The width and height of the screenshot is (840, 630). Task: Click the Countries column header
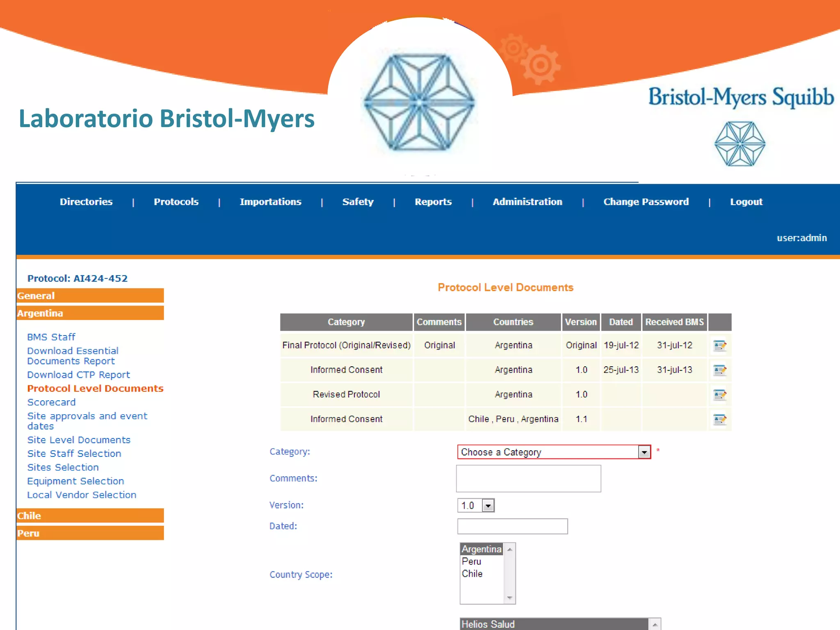[513, 322]
